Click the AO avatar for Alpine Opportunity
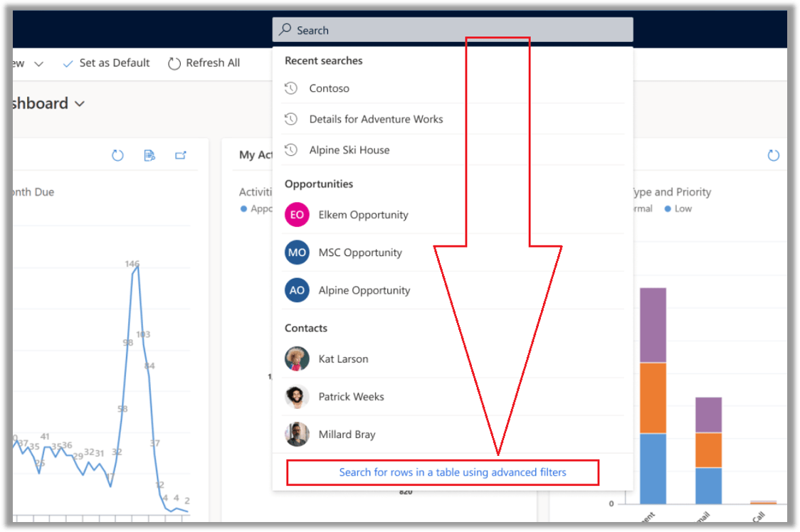 pos(297,290)
